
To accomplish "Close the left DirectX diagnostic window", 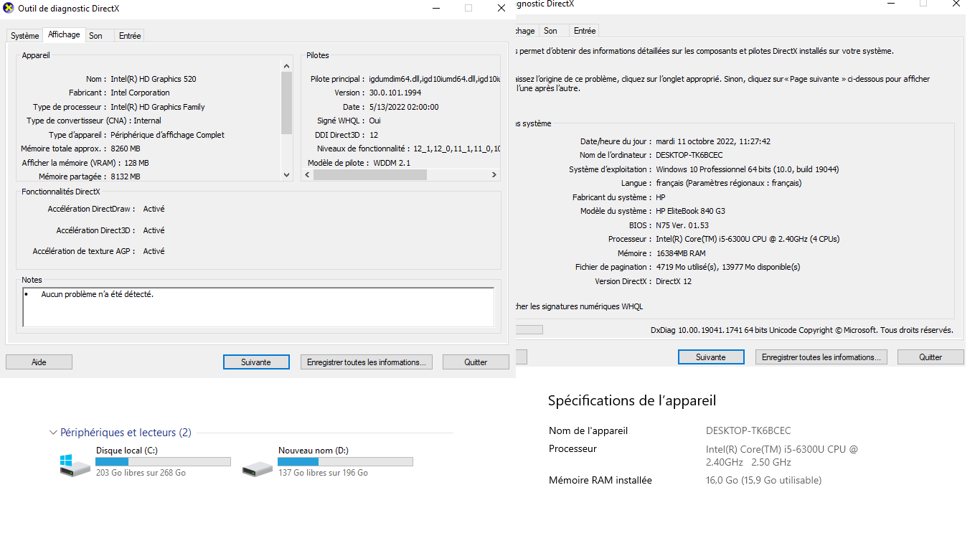I will (501, 8).
